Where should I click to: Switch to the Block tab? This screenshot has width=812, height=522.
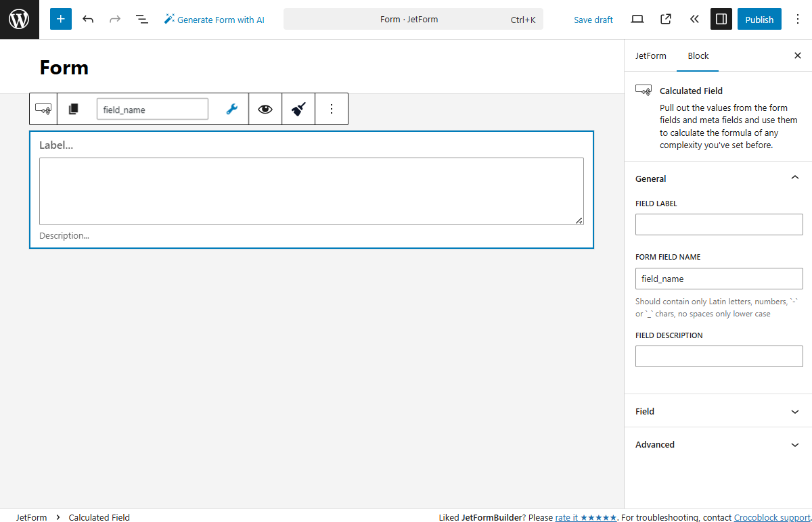[x=698, y=56]
